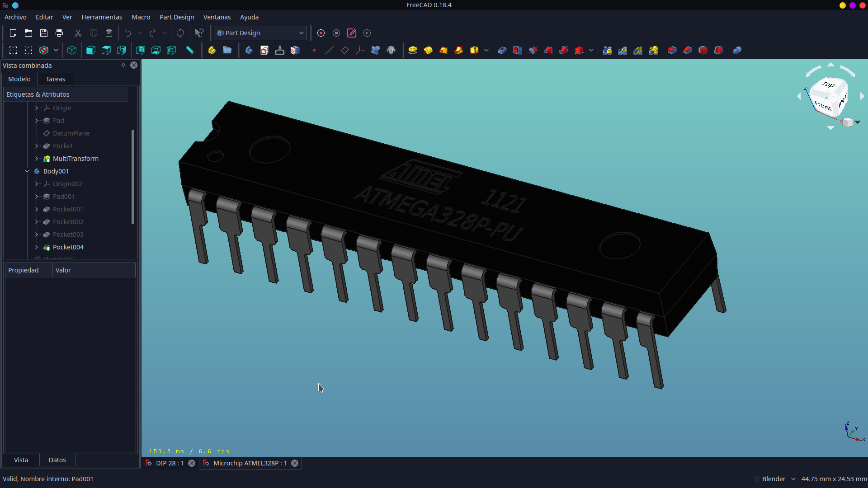Close the DIP 28 document tab
868x488 pixels.
coord(192,463)
